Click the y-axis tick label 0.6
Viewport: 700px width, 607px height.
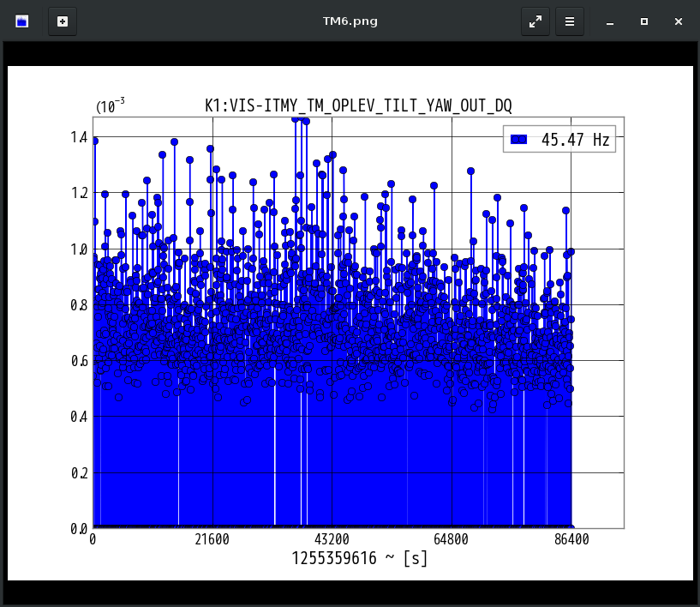[79, 361]
